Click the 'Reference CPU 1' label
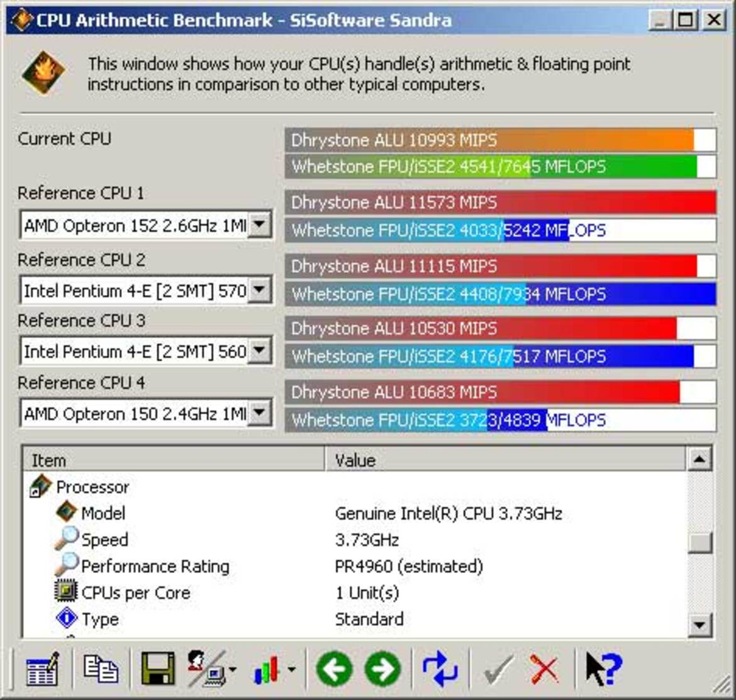Viewport: 736px width, 700px height. pyautogui.click(x=81, y=193)
